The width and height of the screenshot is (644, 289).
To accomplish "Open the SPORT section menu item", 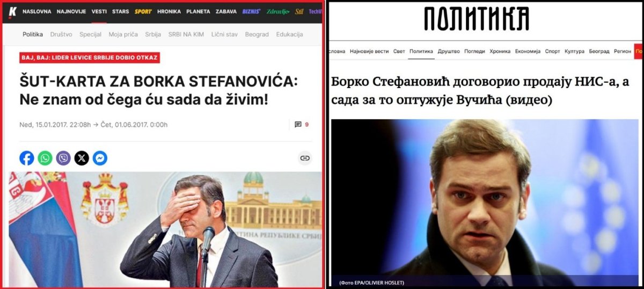I will point(143,11).
